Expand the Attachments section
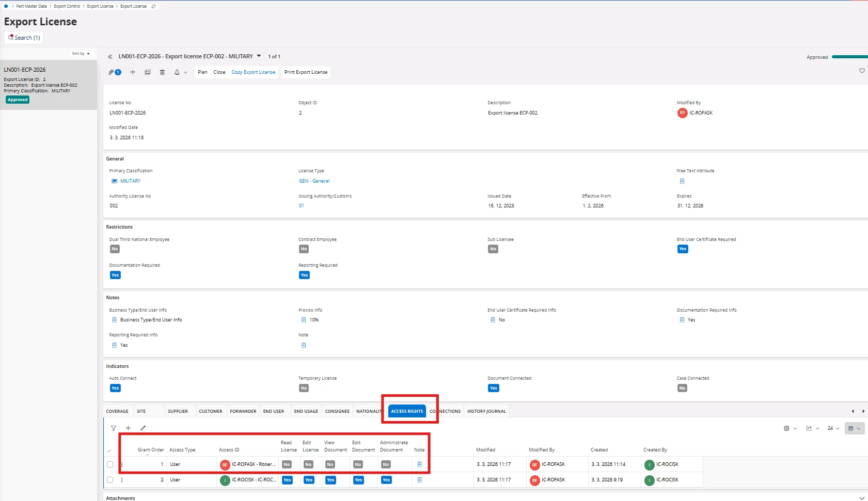This screenshot has width=868, height=501. pos(861,498)
